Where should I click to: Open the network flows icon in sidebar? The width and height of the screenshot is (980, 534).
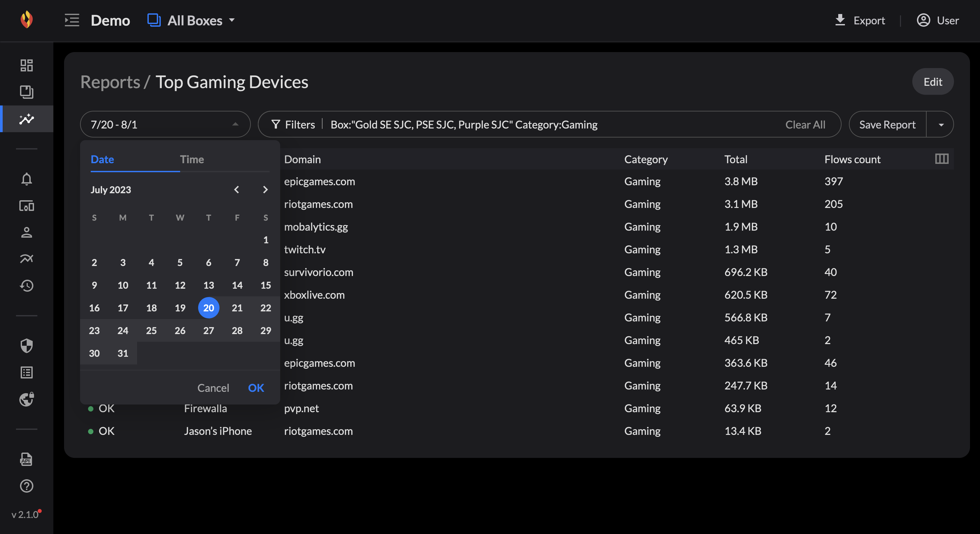(x=27, y=259)
